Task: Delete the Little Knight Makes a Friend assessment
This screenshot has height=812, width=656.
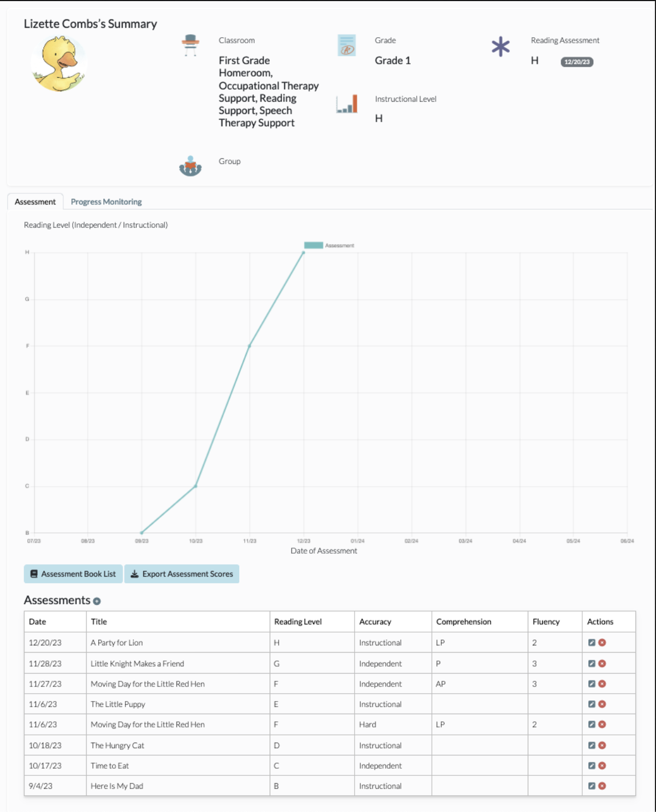Action: tap(602, 663)
